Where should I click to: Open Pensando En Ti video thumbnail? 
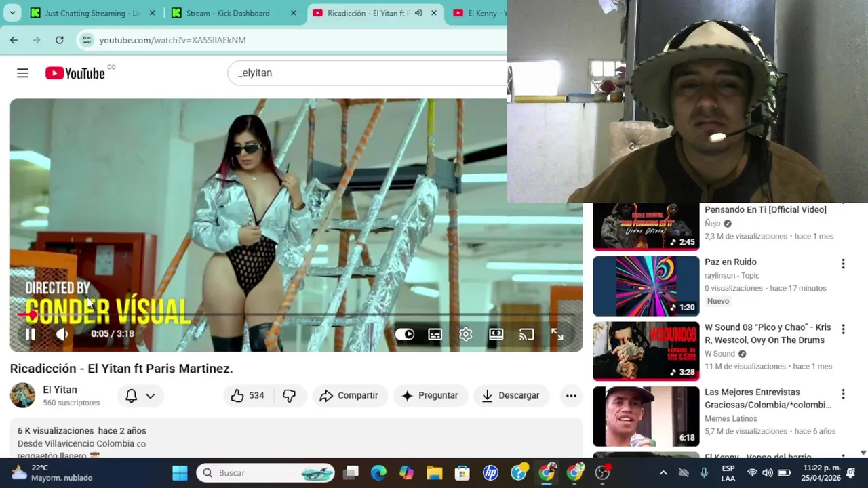646,226
